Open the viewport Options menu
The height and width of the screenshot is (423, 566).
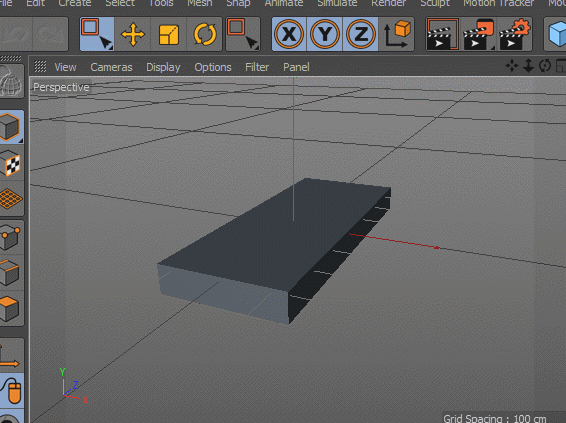[x=213, y=67]
